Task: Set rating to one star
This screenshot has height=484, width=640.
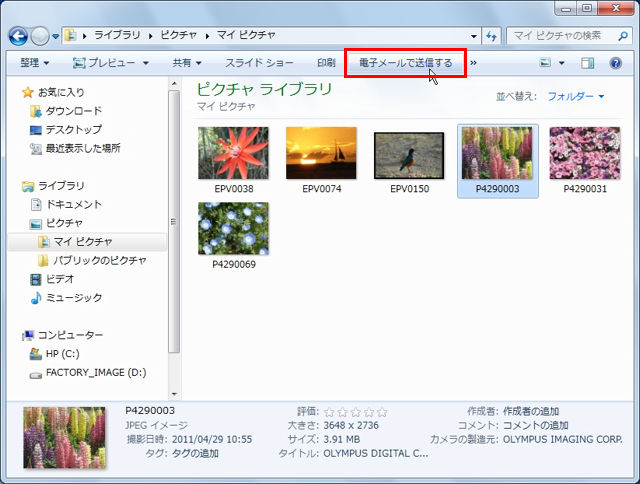Action: (x=329, y=412)
